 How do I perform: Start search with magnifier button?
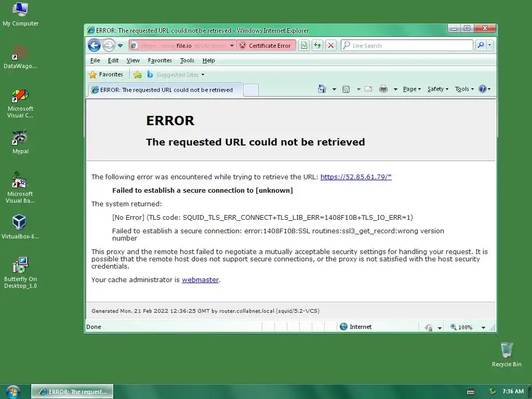[x=481, y=45]
